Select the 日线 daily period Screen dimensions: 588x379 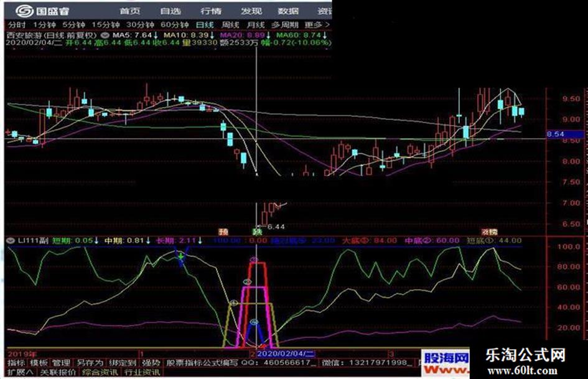point(205,25)
